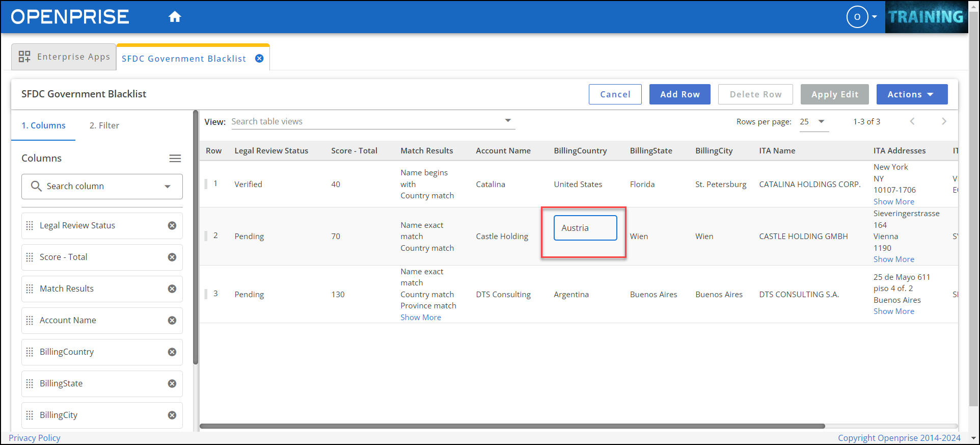Remove BillingCountry from column list
The image size is (980, 445).
[172, 352]
